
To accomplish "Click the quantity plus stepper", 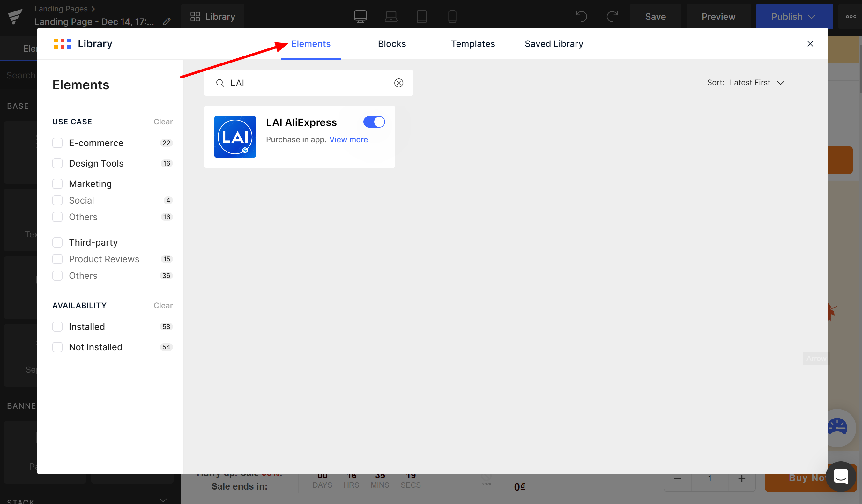I will (x=741, y=478).
